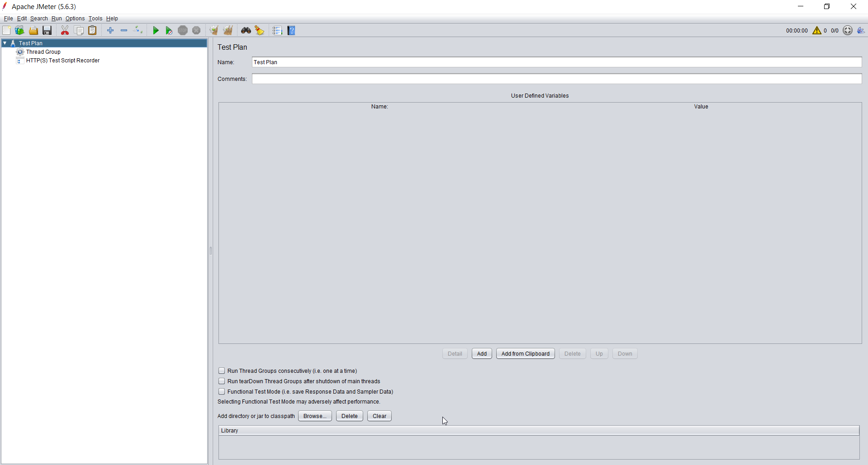
Task: Click Start no pauses toolbar icon
Action: [169, 31]
